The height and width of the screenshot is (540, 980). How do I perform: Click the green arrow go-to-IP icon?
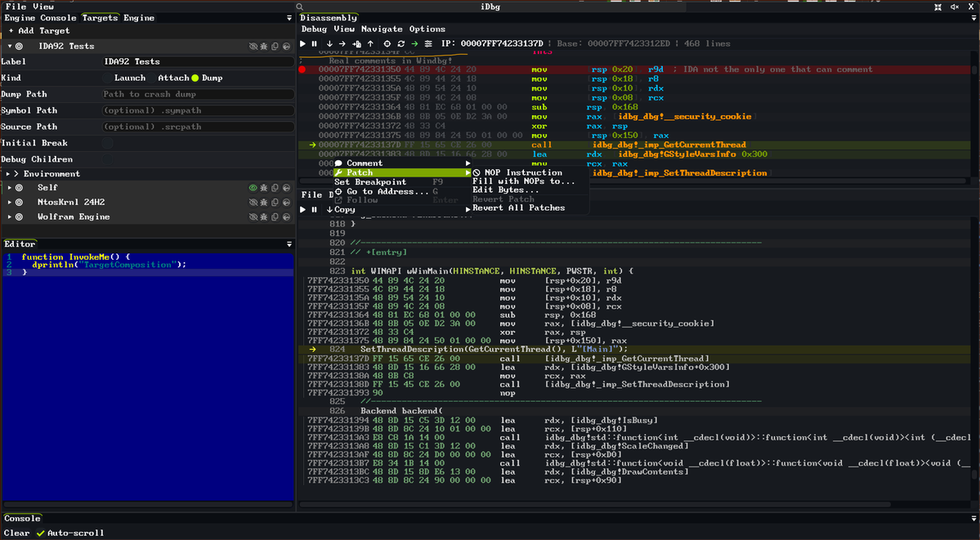point(414,44)
